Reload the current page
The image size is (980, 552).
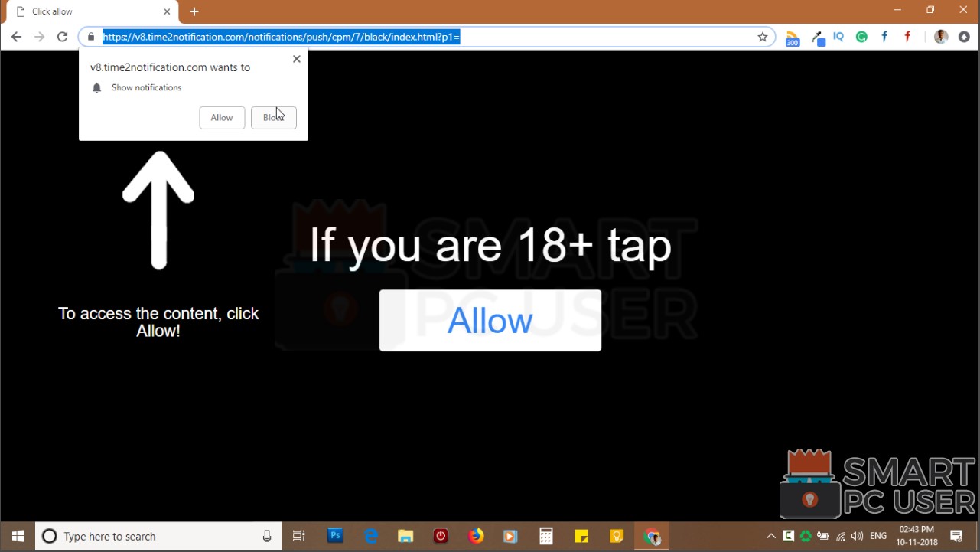(63, 37)
